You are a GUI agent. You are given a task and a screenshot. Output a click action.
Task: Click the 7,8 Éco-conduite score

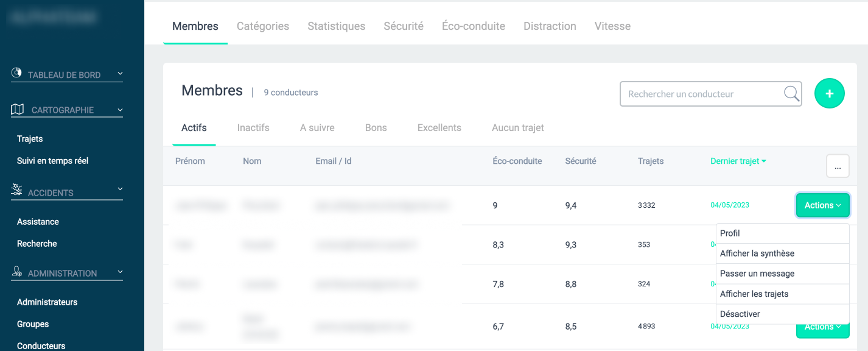pos(498,284)
